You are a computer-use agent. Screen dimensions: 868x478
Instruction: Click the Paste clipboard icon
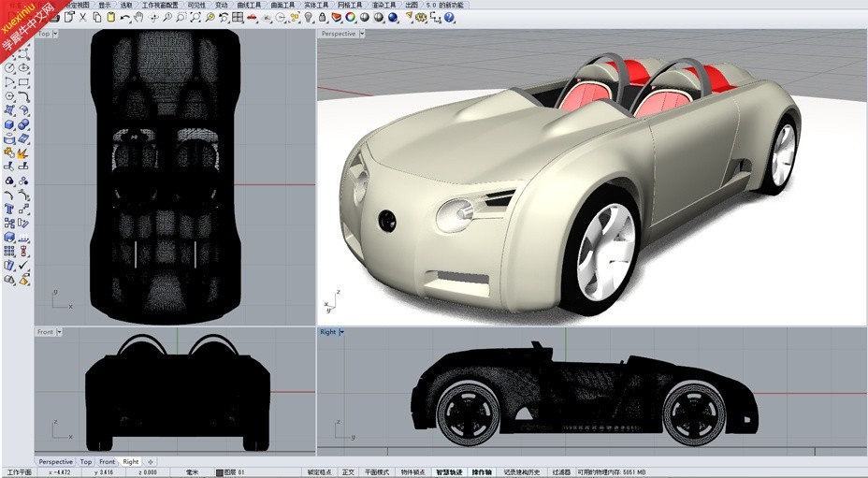110,17
